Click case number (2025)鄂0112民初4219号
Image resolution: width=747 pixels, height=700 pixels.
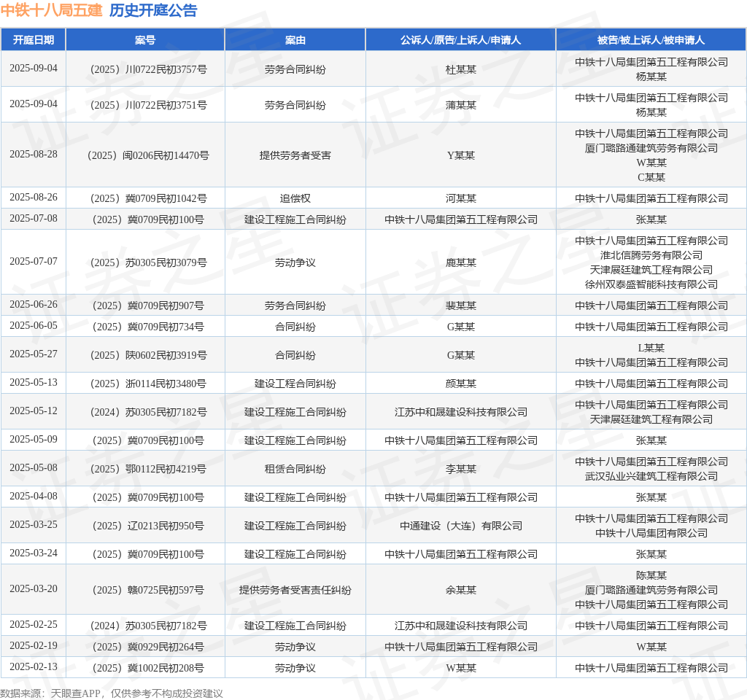(x=148, y=469)
